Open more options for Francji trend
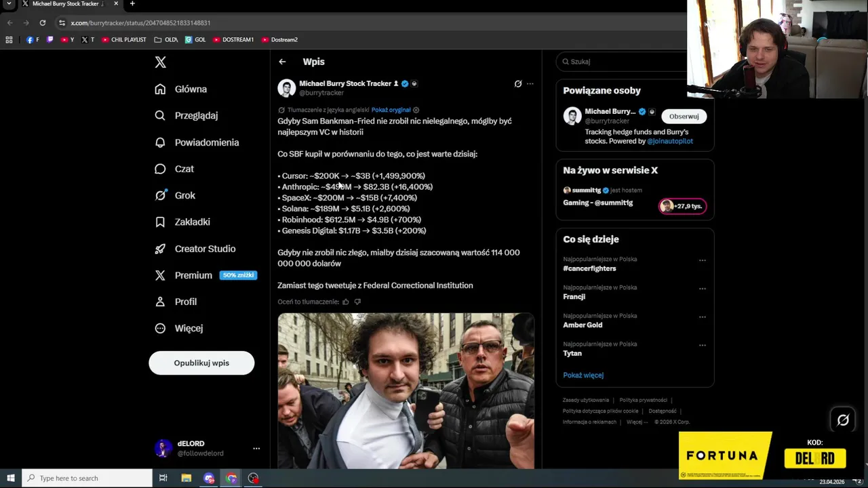Image resolution: width=868 pixels, height=488 pixels. pos(702,289)
